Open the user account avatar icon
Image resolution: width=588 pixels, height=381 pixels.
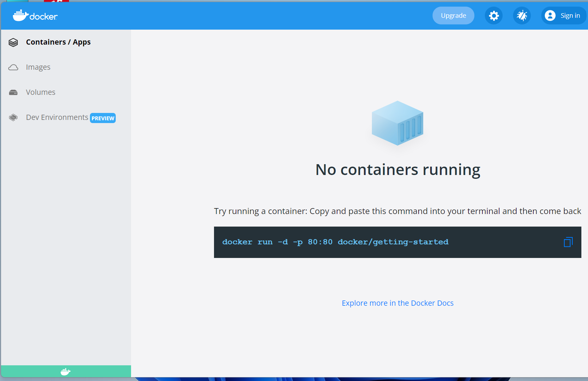coord(550,15)
